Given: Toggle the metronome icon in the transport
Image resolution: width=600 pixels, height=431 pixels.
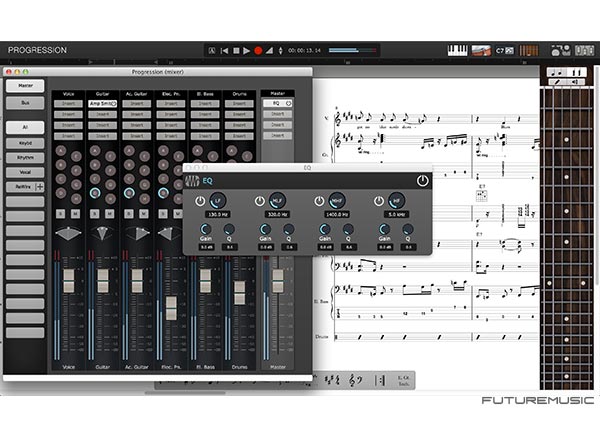Looking at the screenshot, I should coord(269,51).
